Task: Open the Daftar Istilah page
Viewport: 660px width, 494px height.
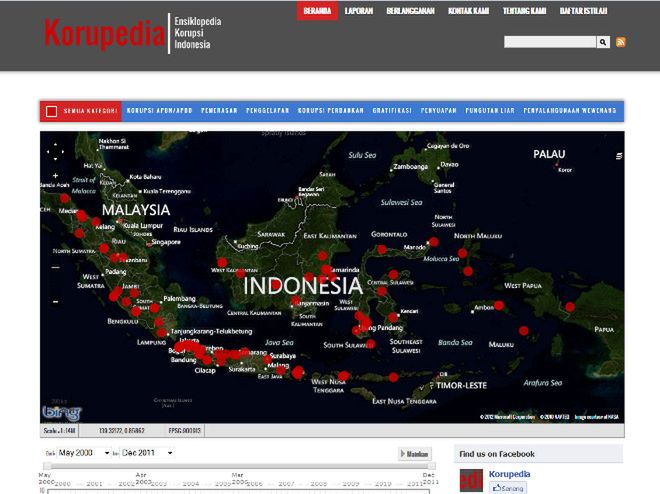Action: (583, 11)
